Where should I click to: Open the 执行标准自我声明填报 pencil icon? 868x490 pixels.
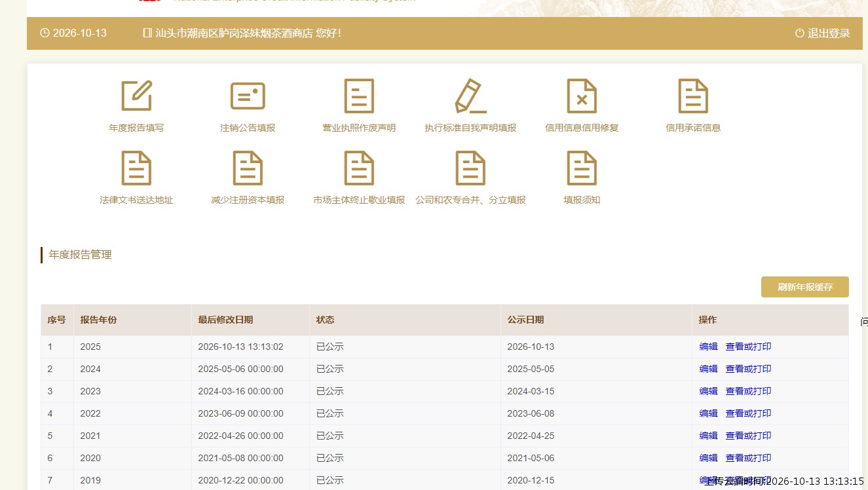[470, 96]
